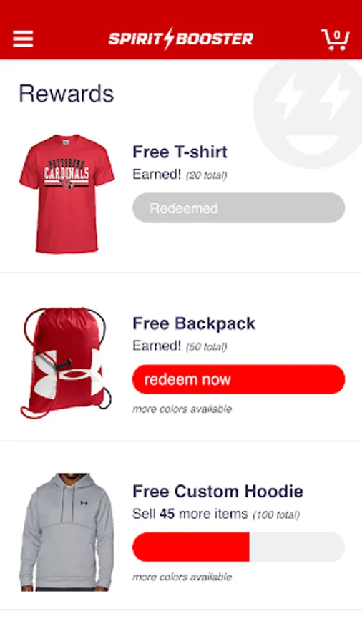Click the backpack Earned! (50 total) label
Image resolution: width=362 pixels, height=644 pixels.
[180, 346]
